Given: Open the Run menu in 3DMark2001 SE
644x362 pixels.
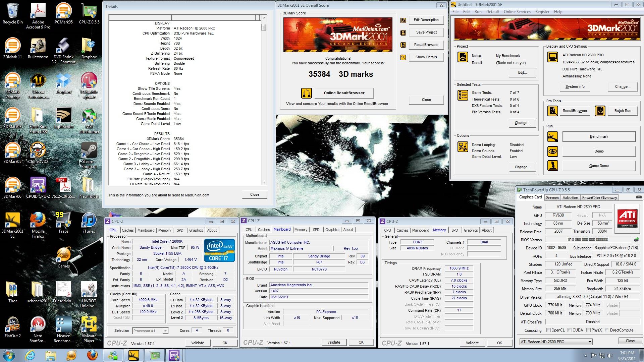Looking at the screenshot, I should (x=478, y=12).
